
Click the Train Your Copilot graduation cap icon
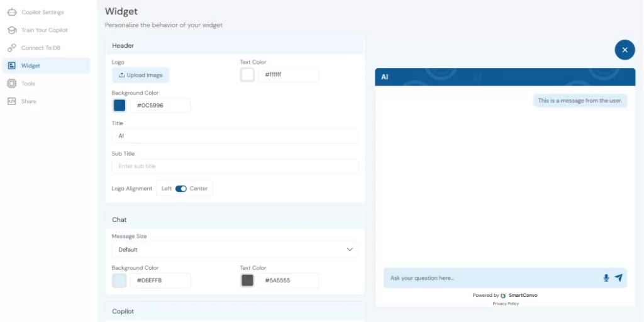pyautogui.click(x=12, y=30)
